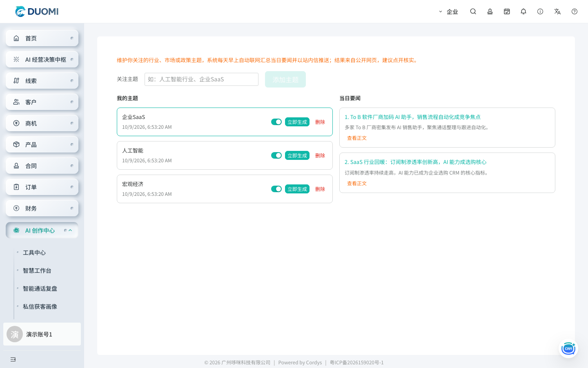Click the yen icon beside 商机
The image size is (588, 368).
16,123
